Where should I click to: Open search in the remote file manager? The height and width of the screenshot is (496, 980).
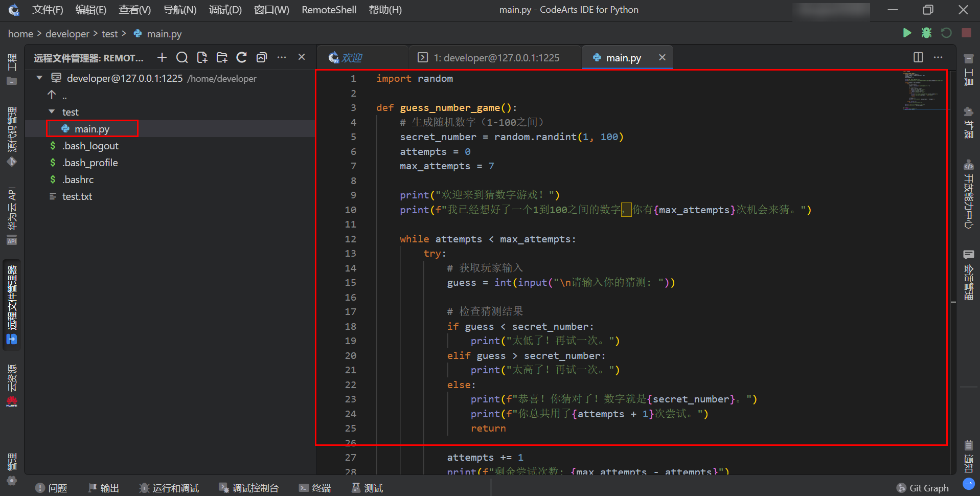tap(182, 57)
